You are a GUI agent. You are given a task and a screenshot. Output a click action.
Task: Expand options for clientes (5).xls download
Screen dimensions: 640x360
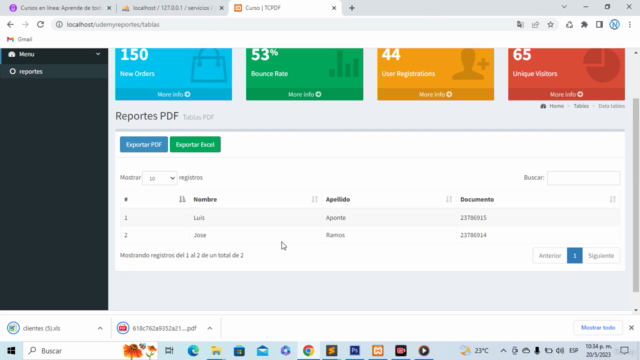click(x=100, y=328)
